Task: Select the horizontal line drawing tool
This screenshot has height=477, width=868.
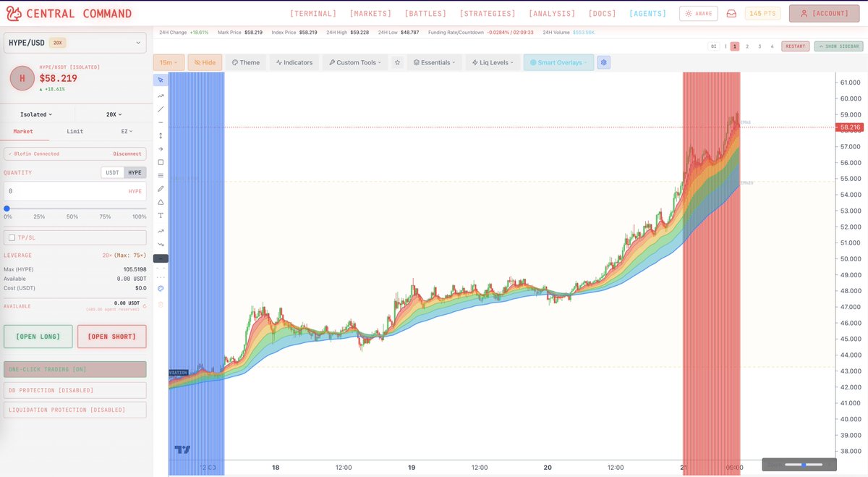Action: [x=161, y=122]
